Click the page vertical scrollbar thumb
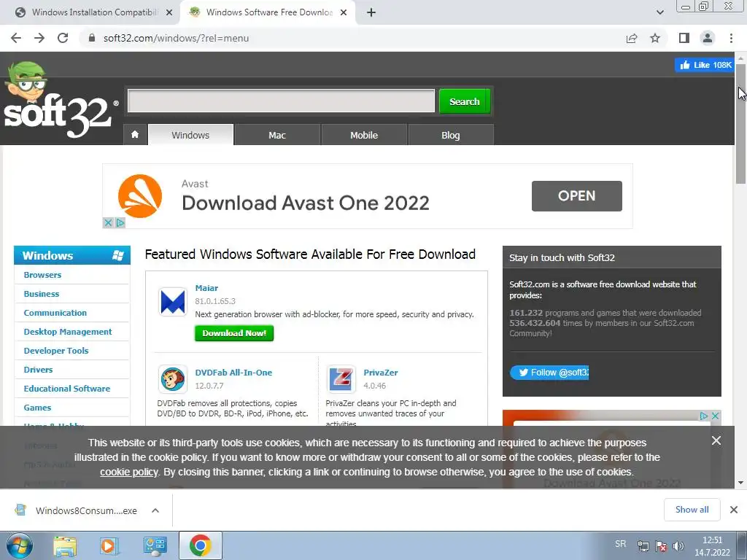The image size is (747, 560). coord(740,124)
